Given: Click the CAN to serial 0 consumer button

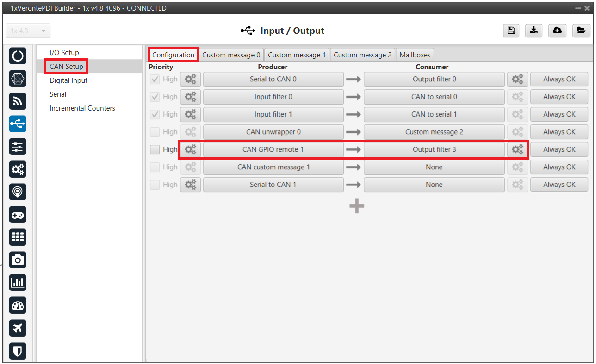Looking at the screenshot, I should (x=434, y=97).
